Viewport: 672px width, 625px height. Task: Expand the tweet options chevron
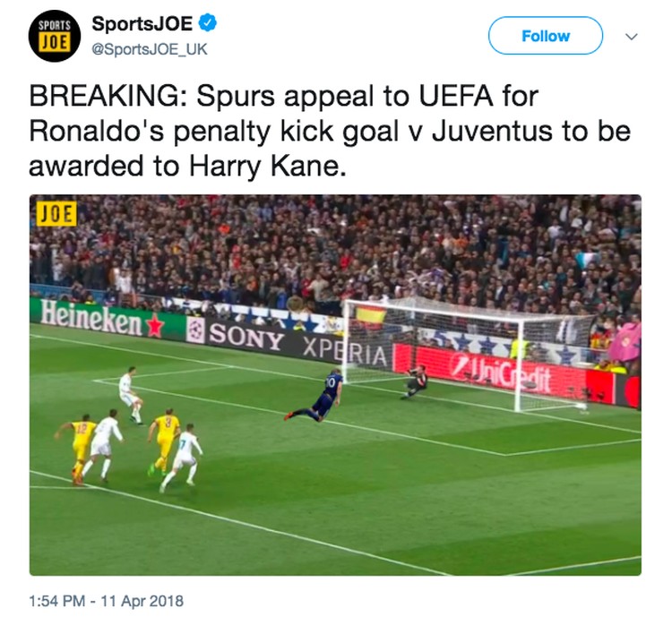click(632, 37)
